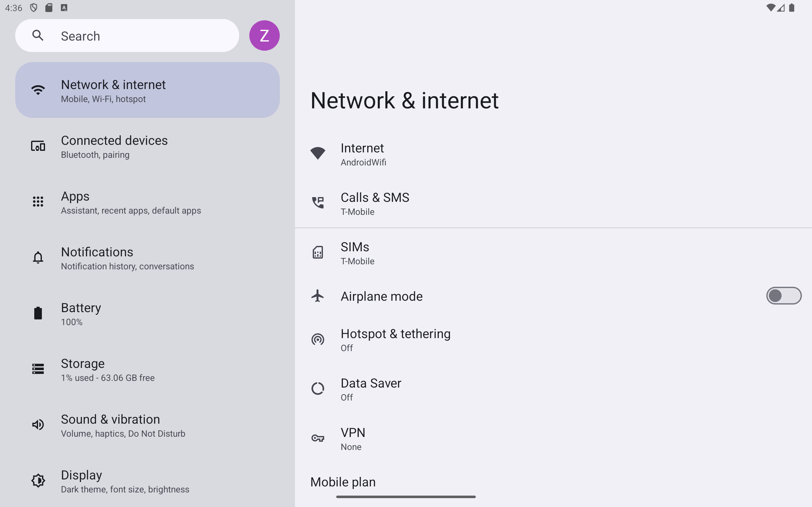Viewport: 812px width, 507px height.
Task: Open the Z profile avatar
Action: coord(264,35)
